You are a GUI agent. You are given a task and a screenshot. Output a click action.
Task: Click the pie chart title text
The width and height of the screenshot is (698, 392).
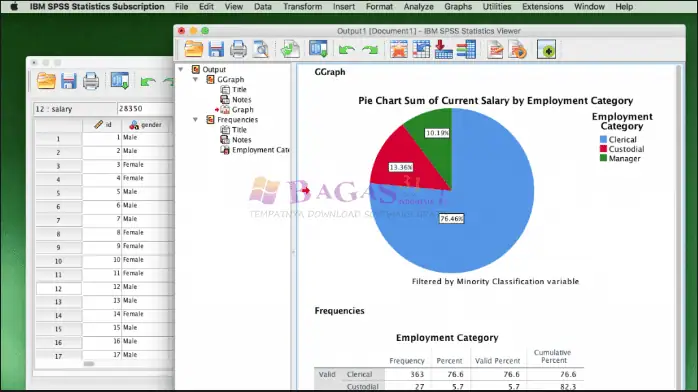[x=495, y=101]
